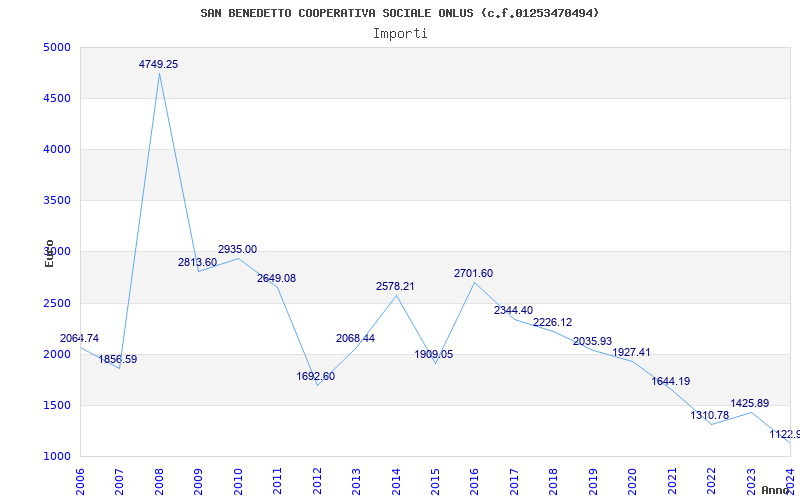Click the x-axis year 2022

click(x=711, y=481)
